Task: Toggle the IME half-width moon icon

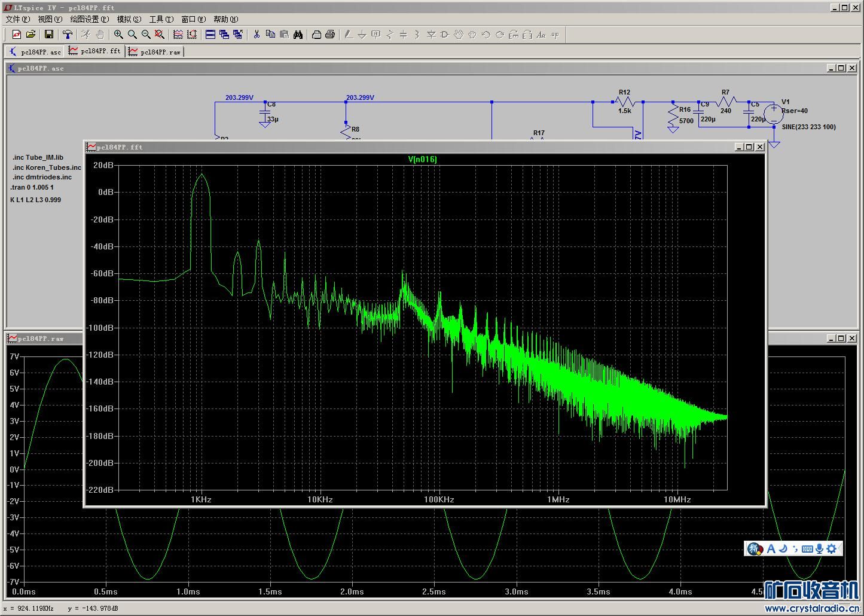Action: [783, 548]
